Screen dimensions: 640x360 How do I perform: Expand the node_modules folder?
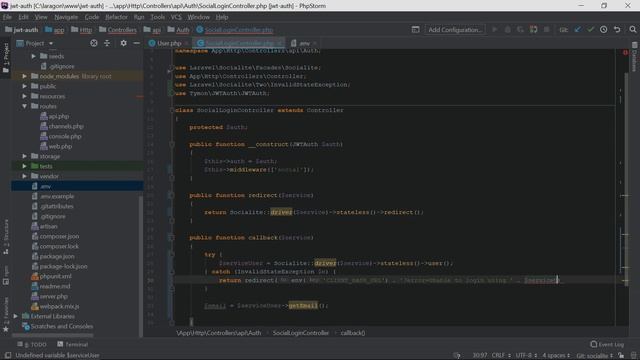[24, 76]
